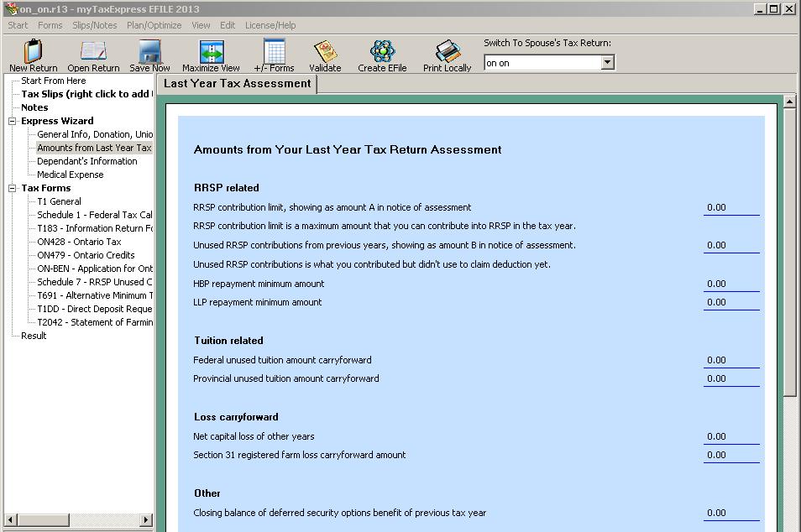Click the RRSP contribution limit amount field

(731, 208)
